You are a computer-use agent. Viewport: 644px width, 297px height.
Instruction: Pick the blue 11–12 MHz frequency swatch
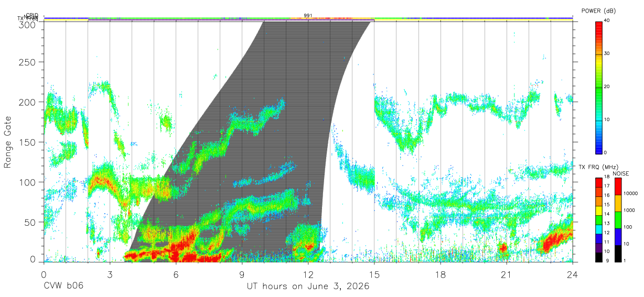pyautogui.click(x=598, y=238)
